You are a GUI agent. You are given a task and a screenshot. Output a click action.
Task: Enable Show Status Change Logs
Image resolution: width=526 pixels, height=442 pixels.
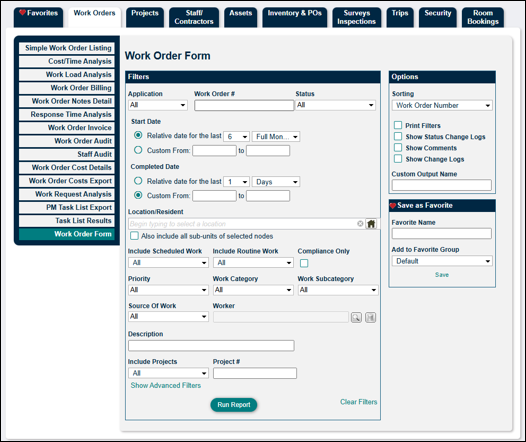[398, 136]
